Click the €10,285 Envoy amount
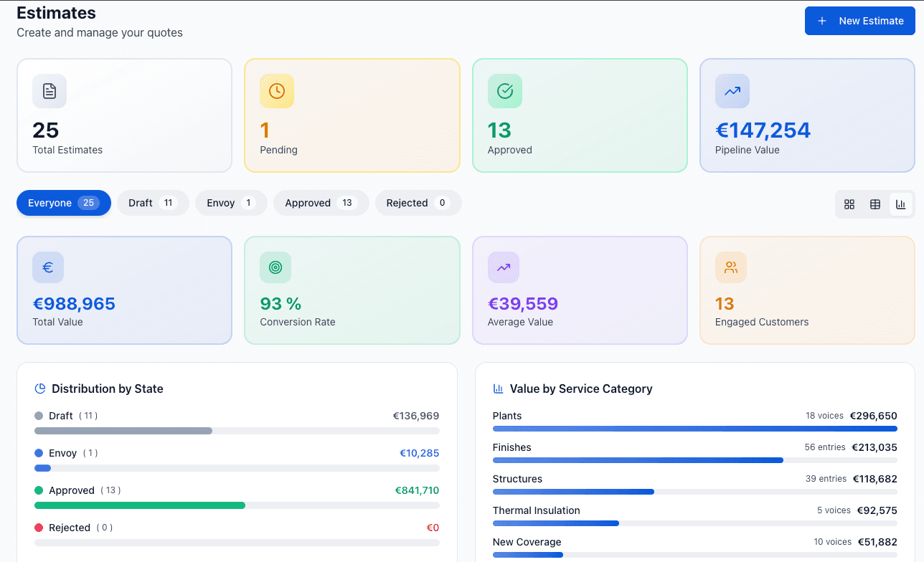Screen dimensions: 924x562 (x=420, y=453)
